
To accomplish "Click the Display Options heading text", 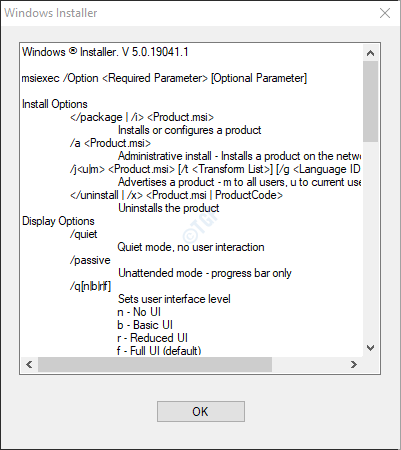I will [x=58, y=221].
